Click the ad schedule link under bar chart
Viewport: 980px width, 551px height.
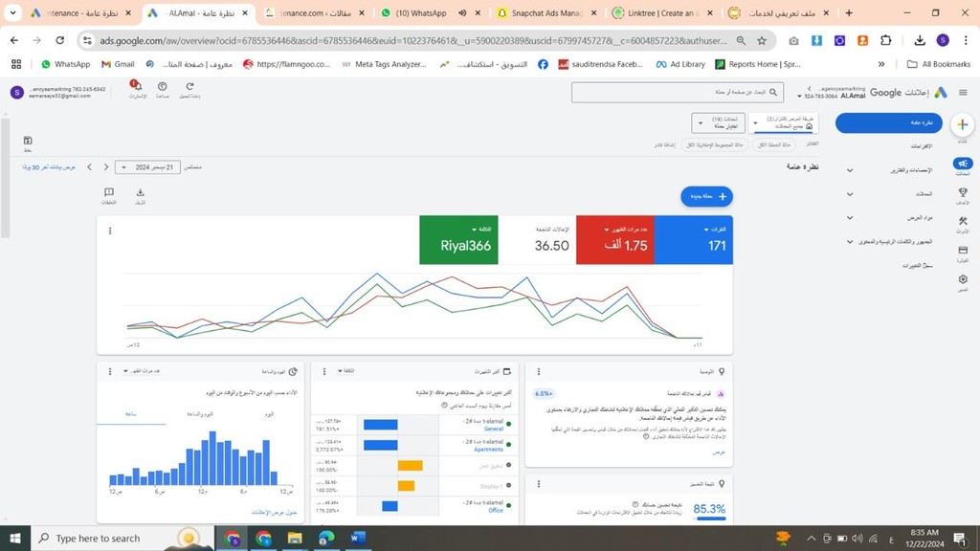point(274,513)
